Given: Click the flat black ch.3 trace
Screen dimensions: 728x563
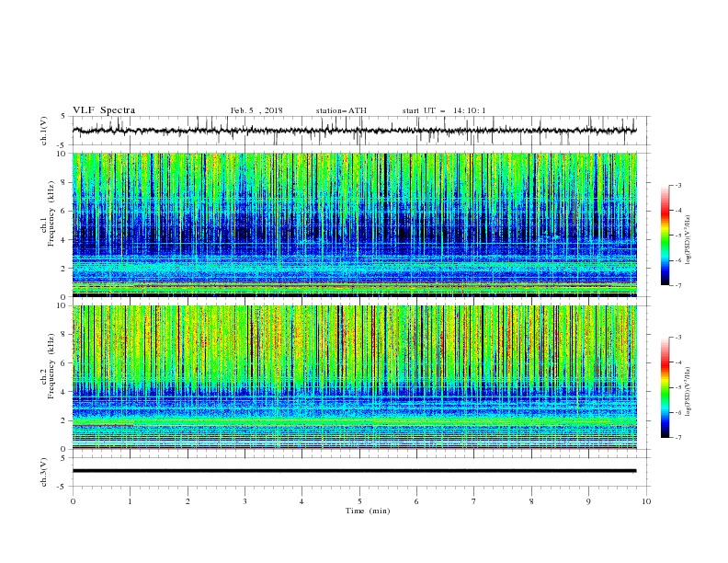Looking at the screenshot, I should point(354,471).
